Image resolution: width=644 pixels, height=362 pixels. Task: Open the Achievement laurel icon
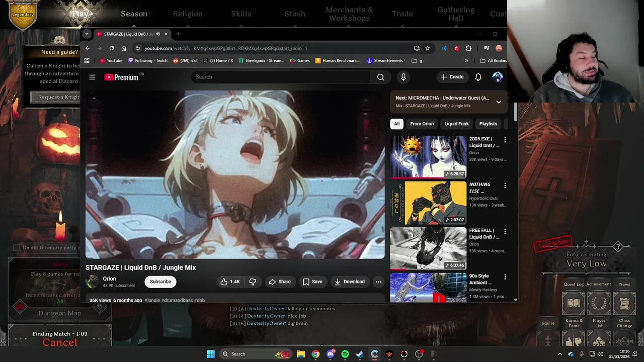599,303
